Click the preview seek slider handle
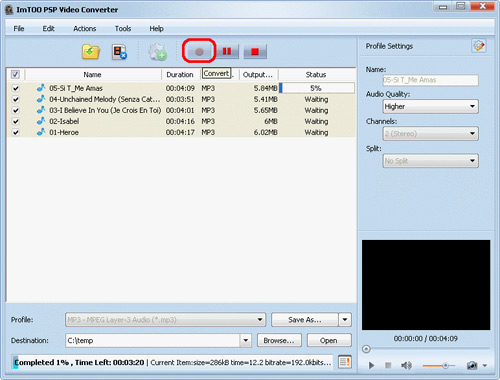Viewport: 500px width, 380px height. [366, 349]
